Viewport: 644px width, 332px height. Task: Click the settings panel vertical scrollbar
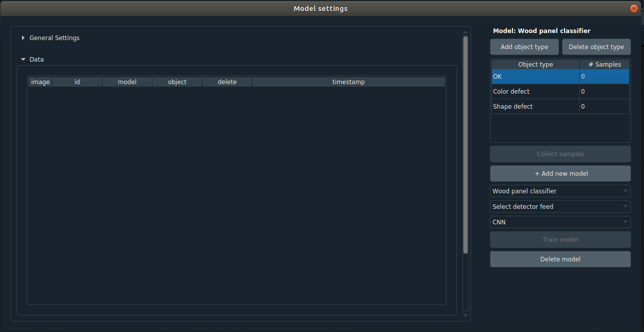click(465, 144)
